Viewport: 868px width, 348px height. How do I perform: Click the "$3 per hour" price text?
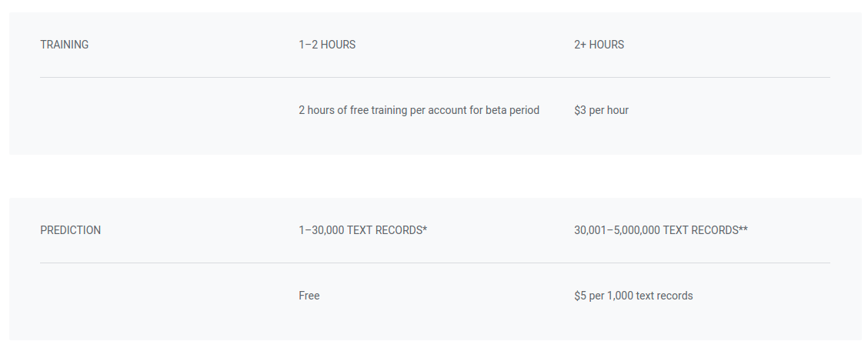coord(601,110)
